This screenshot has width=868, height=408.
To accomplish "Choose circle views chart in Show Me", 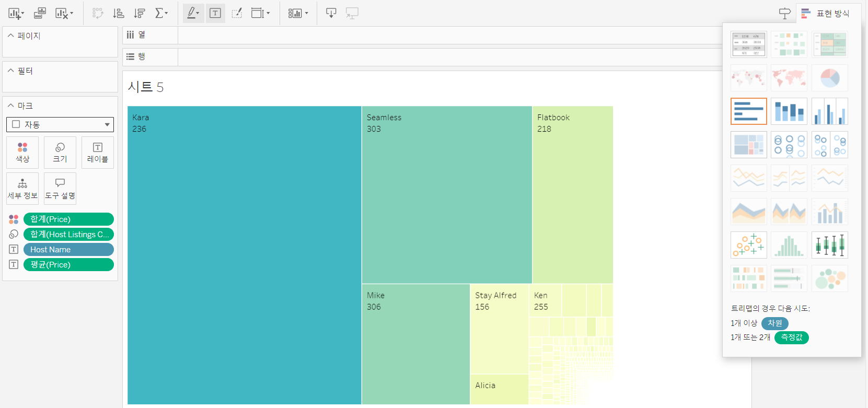I will point(789,145).
